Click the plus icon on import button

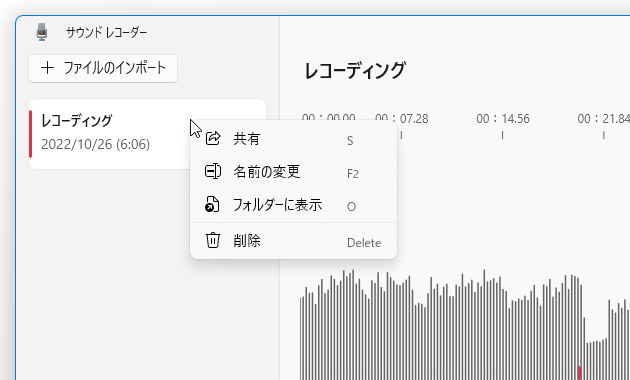coord(47,68)
